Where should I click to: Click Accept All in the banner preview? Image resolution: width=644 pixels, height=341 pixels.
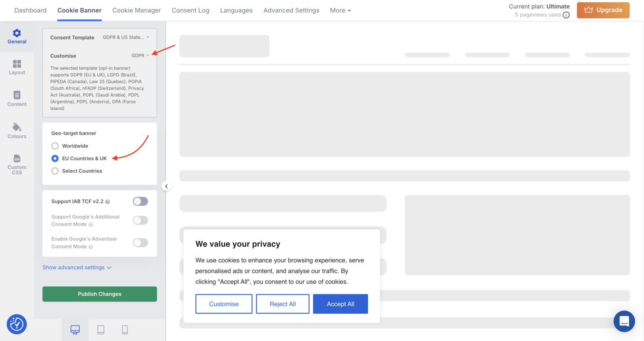tap(340, 304)
